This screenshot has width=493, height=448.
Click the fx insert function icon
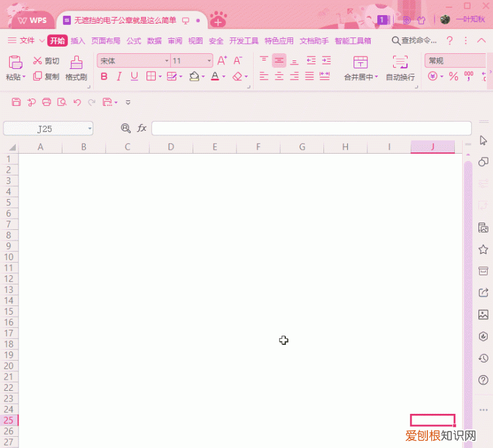click(x=141, y=128)
